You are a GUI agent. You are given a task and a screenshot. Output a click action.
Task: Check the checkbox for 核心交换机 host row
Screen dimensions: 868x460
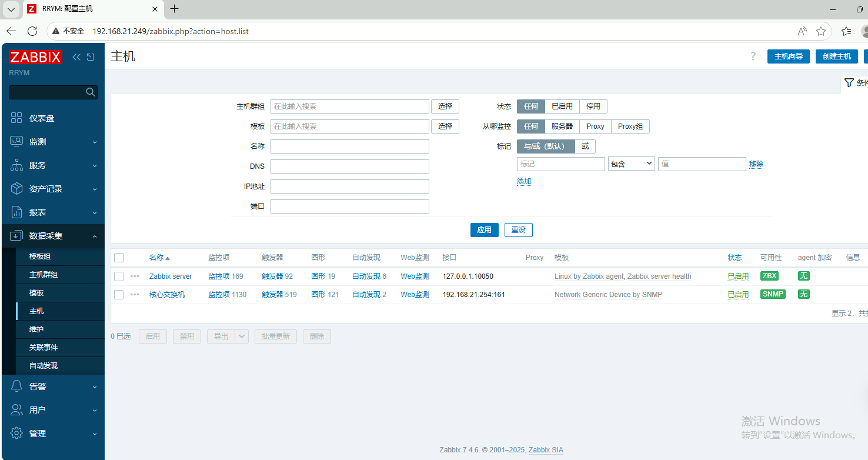click(x=118, y=294)
